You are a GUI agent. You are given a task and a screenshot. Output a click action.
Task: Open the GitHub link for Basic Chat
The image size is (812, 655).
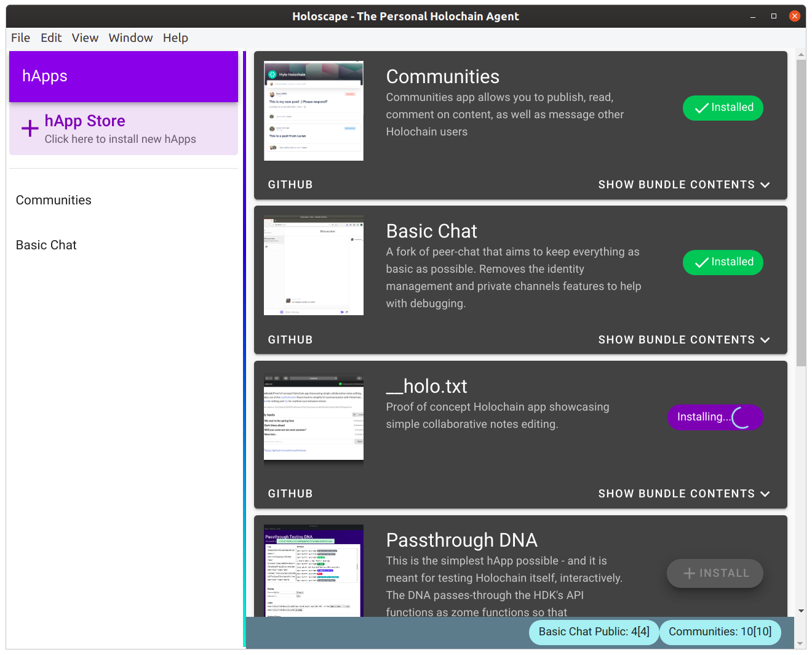point(290,340)
